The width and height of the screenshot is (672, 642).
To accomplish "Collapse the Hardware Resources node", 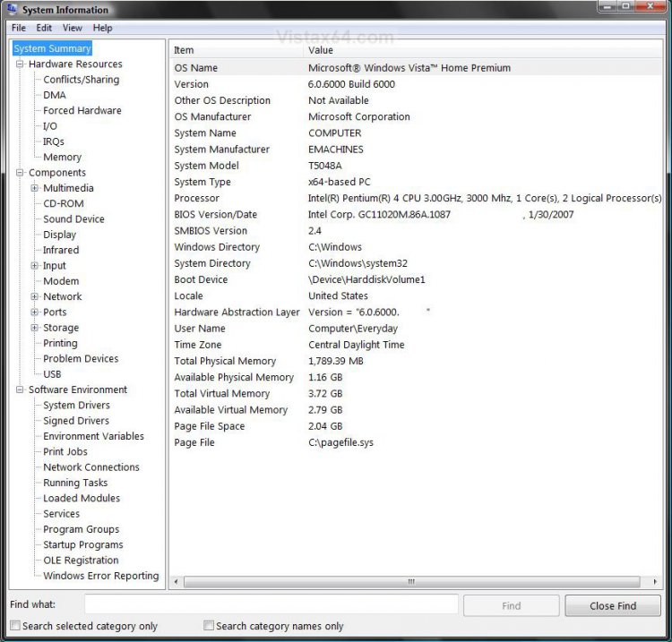I will (x=20, y=64).
